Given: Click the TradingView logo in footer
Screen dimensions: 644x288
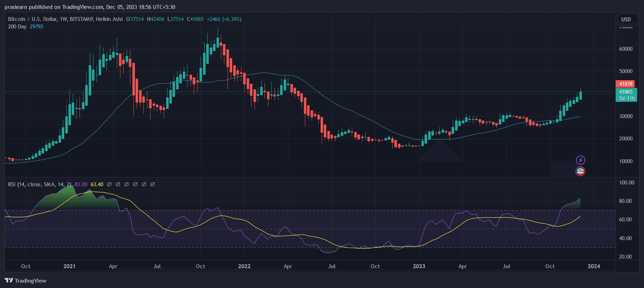Looking at the screenshot, I should pyautogui.click(x=26, y=281).
